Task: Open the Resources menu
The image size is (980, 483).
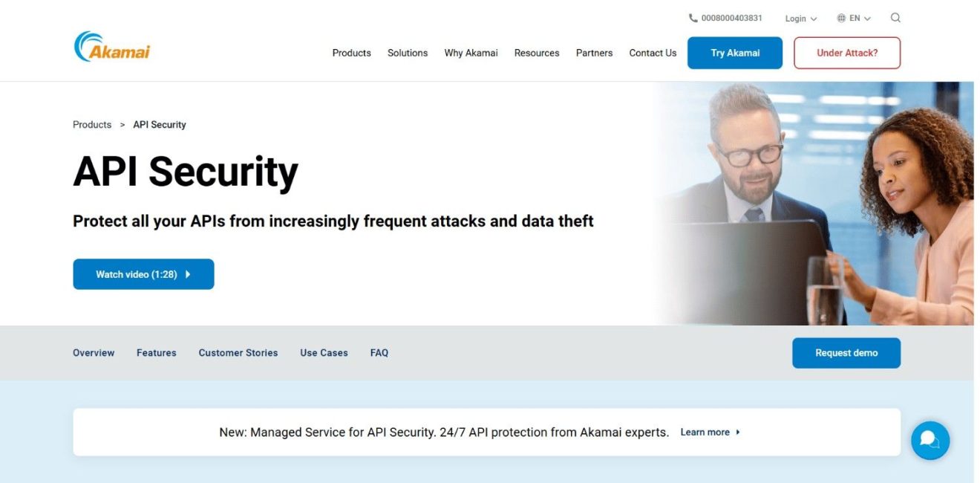Action: click(x=536, y=53)
